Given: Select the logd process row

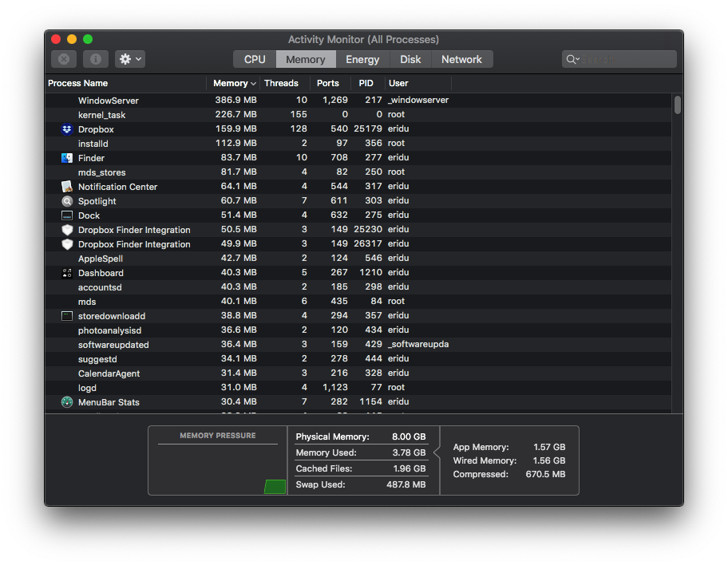Looking at the screenshot, I should click(358, 388).
